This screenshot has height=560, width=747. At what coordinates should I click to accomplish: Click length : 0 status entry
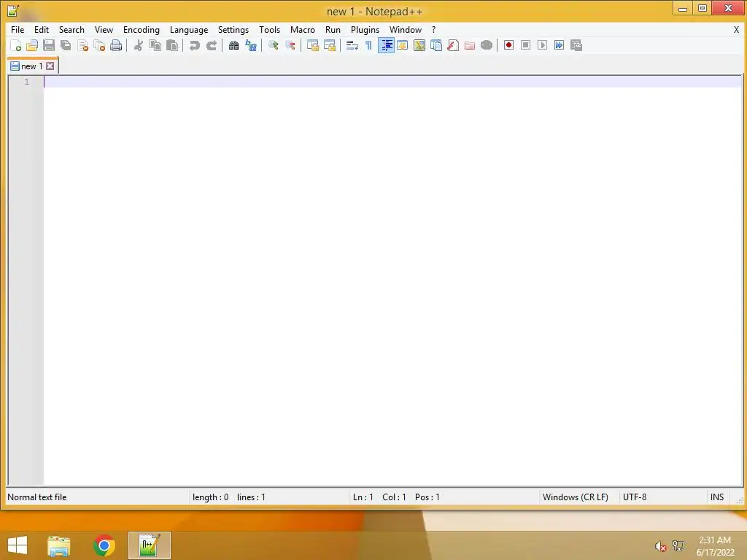[211, 497]
